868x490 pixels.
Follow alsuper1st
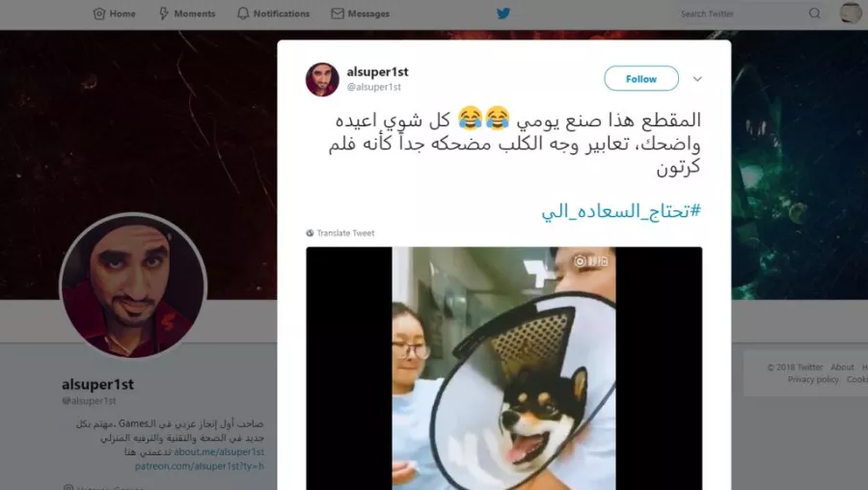pyautogui.click(x=641, y=79)
